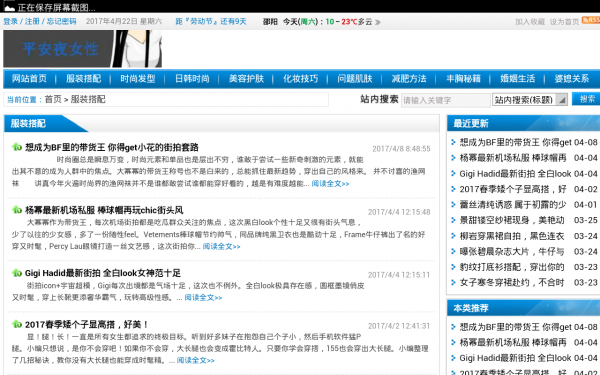Click the 注册 register link

click(x=32, y=21)
